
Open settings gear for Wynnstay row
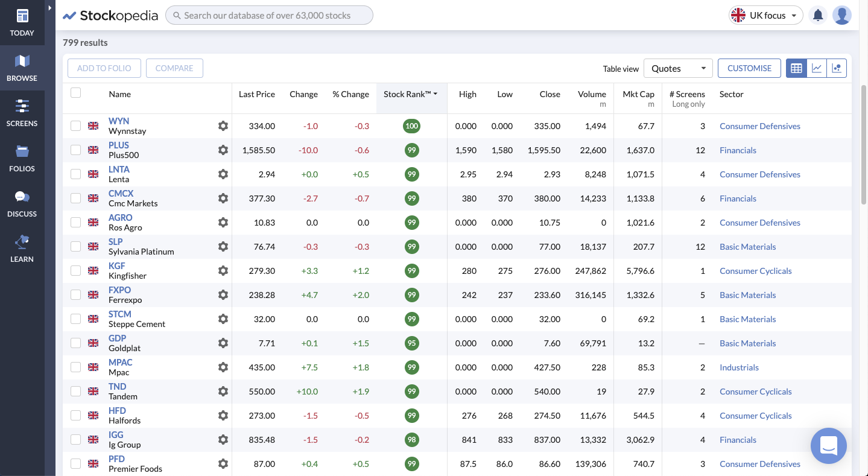click(223, 126)
